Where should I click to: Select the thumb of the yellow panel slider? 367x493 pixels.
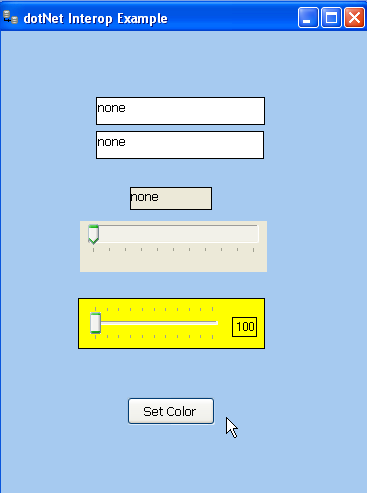pos(95,323)
